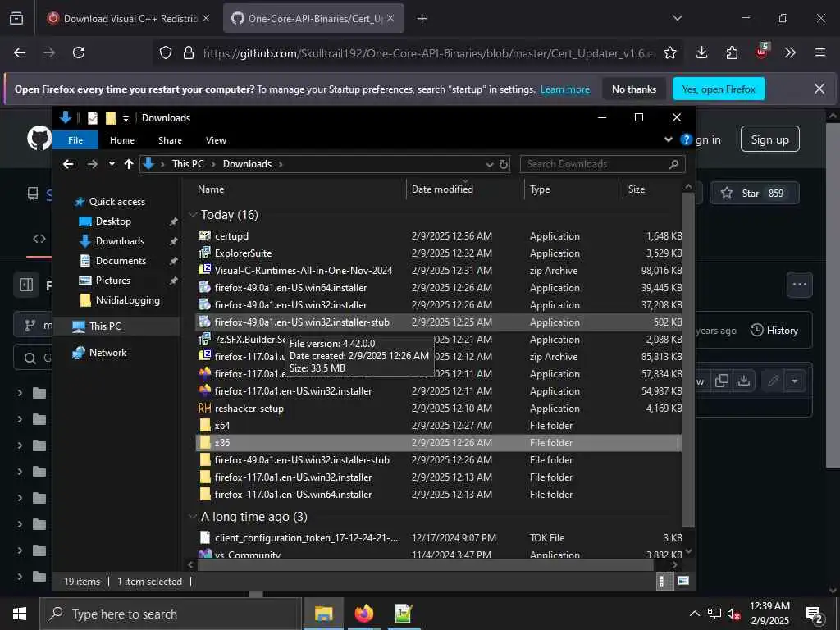Image resolution: width=840 pixels, height=630 pixels.
Task: Click the tracking protection shield icon
Action: [166, 52]
